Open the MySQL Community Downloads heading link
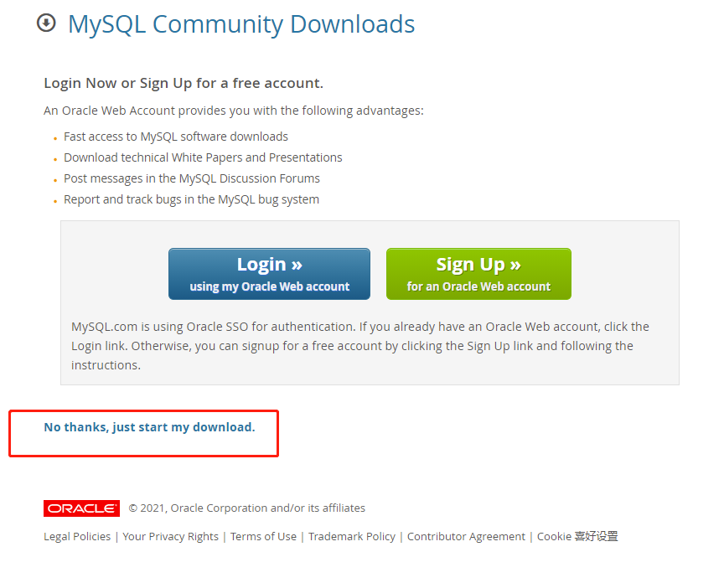724x588 pixels. pyautogui.click(x=241, y=24)
